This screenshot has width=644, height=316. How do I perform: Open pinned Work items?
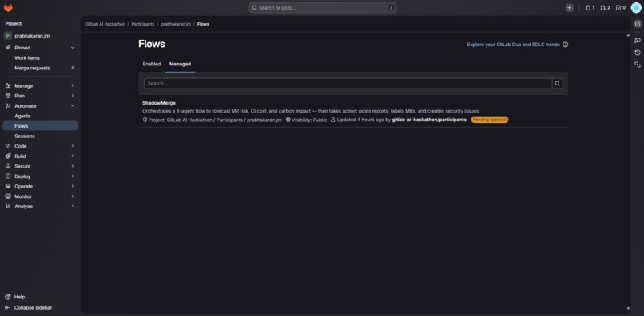40,58
